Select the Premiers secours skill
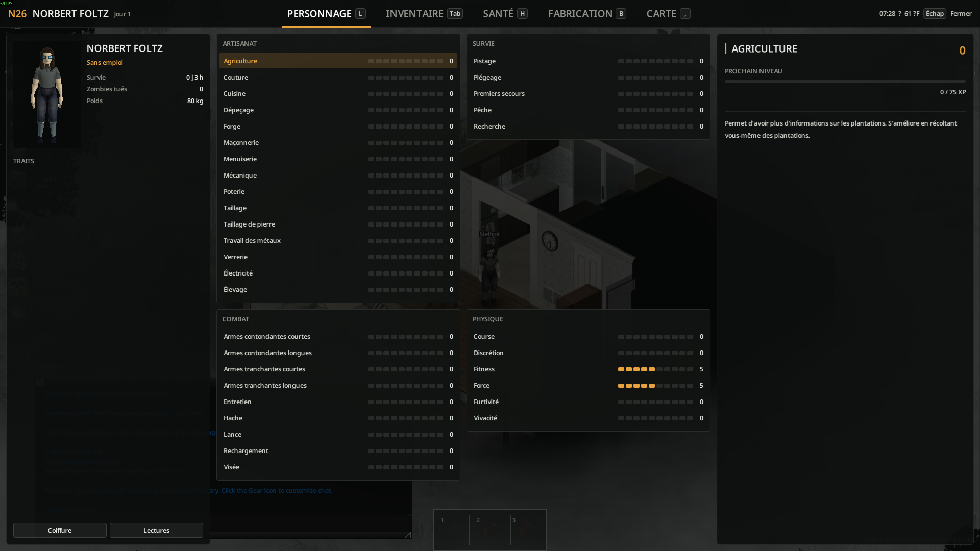The width and height of the screenshot is (980, 551). (589, 93)
